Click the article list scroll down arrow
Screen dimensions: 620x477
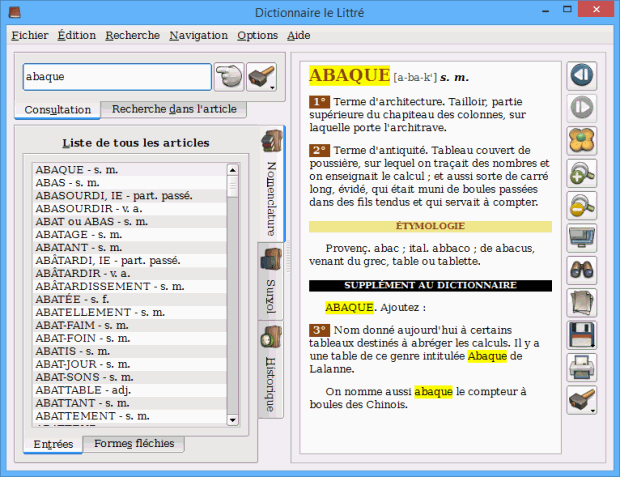[x=232, y=420]
